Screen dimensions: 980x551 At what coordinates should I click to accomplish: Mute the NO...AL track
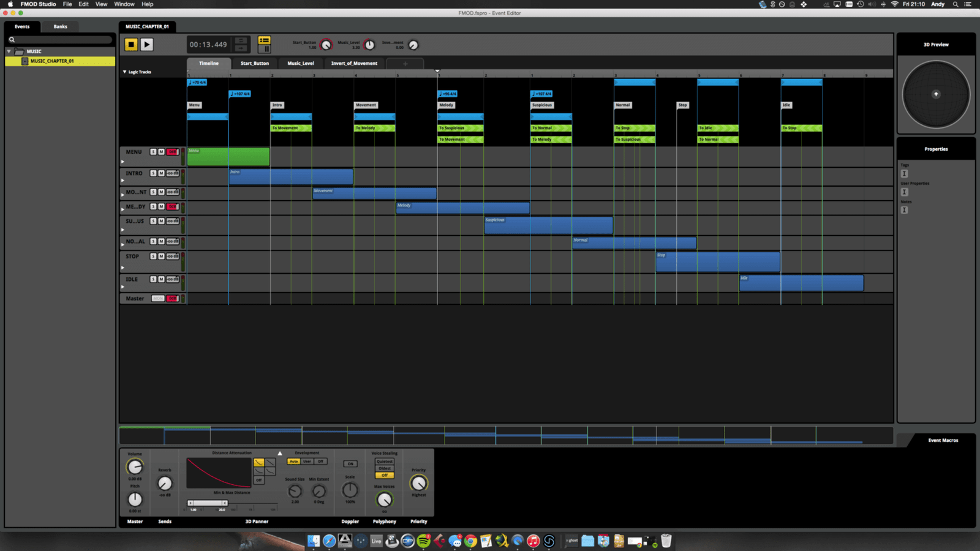pyautogui.click(x=161, y=242)
